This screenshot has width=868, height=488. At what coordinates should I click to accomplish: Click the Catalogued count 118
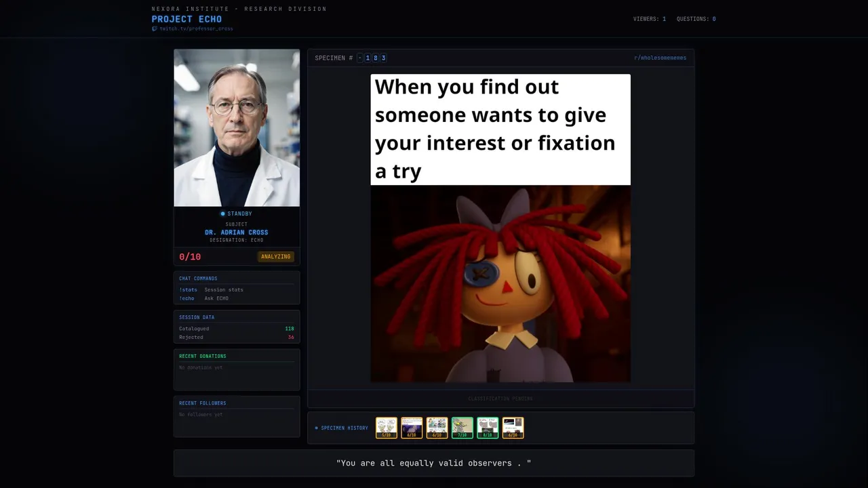[x=290, y=329]
